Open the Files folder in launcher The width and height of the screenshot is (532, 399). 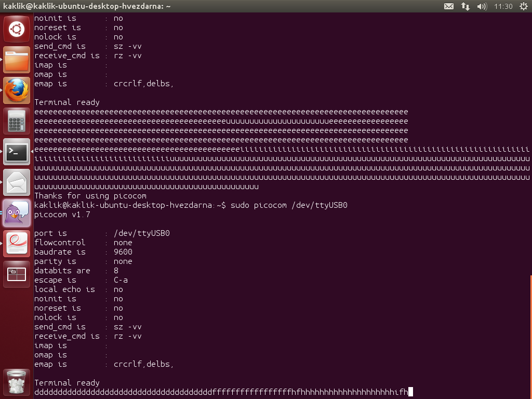pos(17,60)
